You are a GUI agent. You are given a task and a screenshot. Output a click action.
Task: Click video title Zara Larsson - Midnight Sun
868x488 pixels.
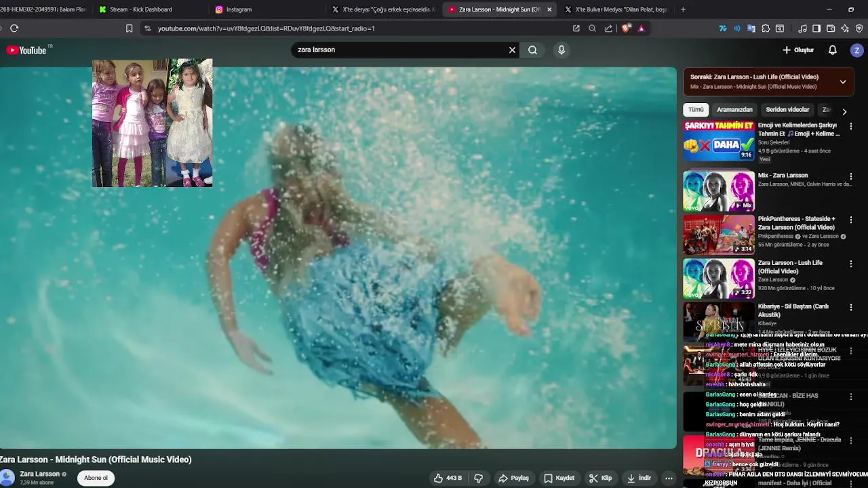[x=96, y=460]
